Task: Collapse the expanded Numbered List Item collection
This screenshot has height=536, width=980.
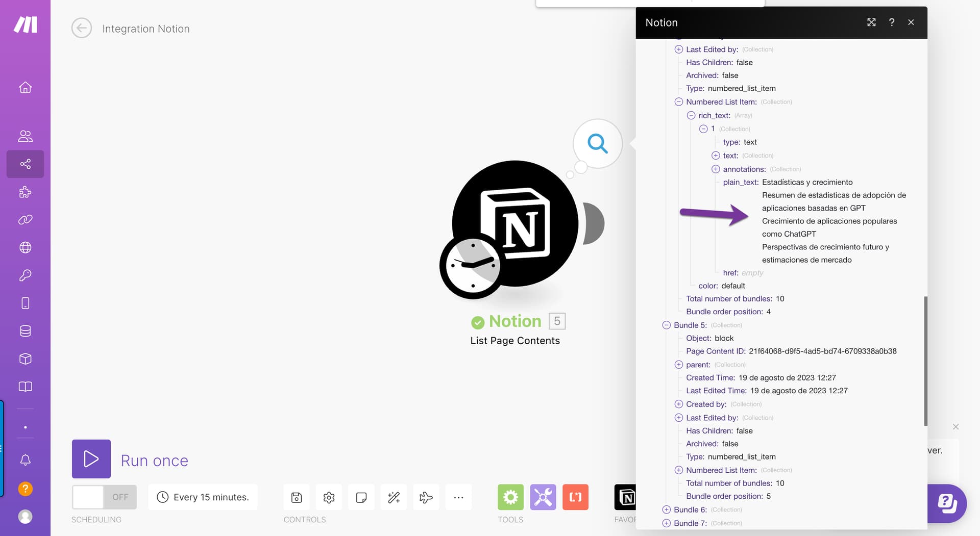Action: click(x=679, y=102)
